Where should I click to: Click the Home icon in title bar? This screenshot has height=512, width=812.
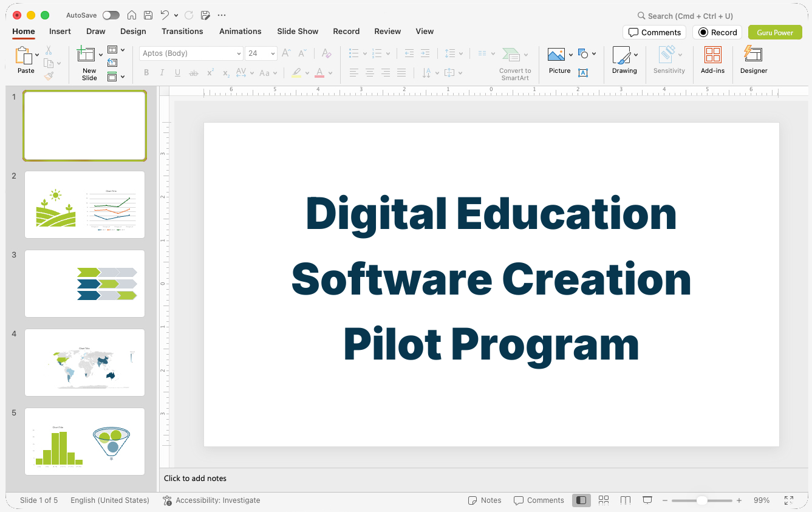pos(131,15)
